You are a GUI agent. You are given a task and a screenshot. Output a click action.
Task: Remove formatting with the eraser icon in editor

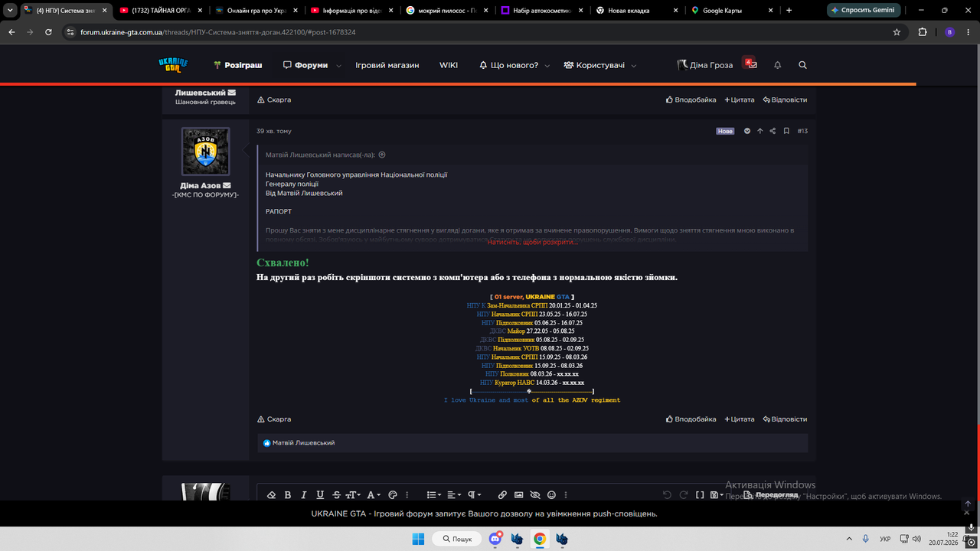pos(271,495)
